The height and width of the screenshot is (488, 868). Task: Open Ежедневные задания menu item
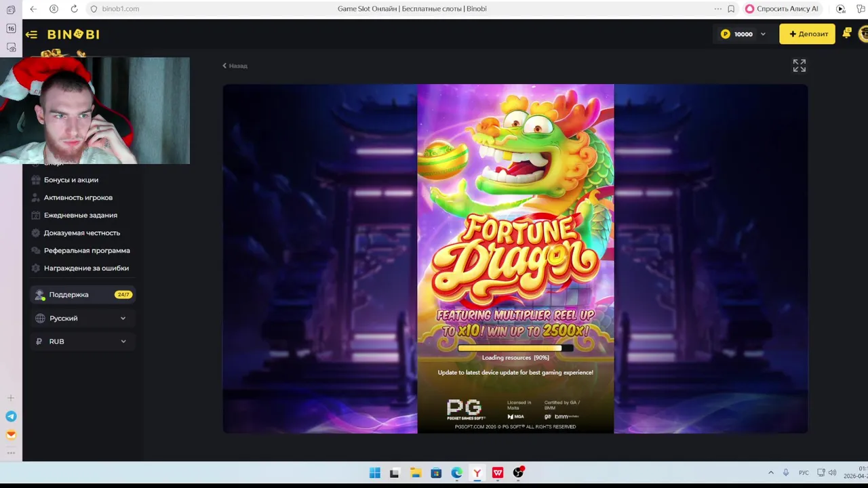pos(81,215)
